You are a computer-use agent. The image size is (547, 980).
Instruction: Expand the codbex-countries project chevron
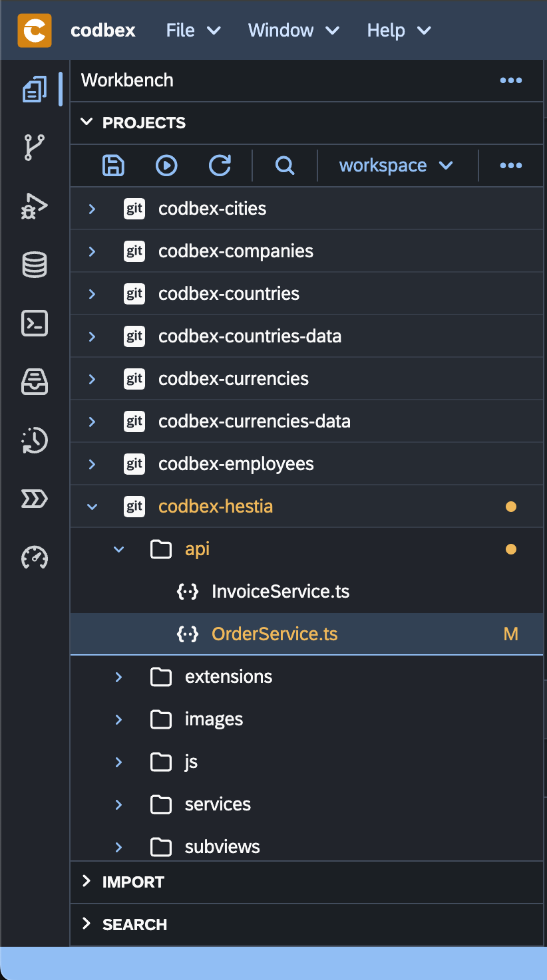coord(92,294)
